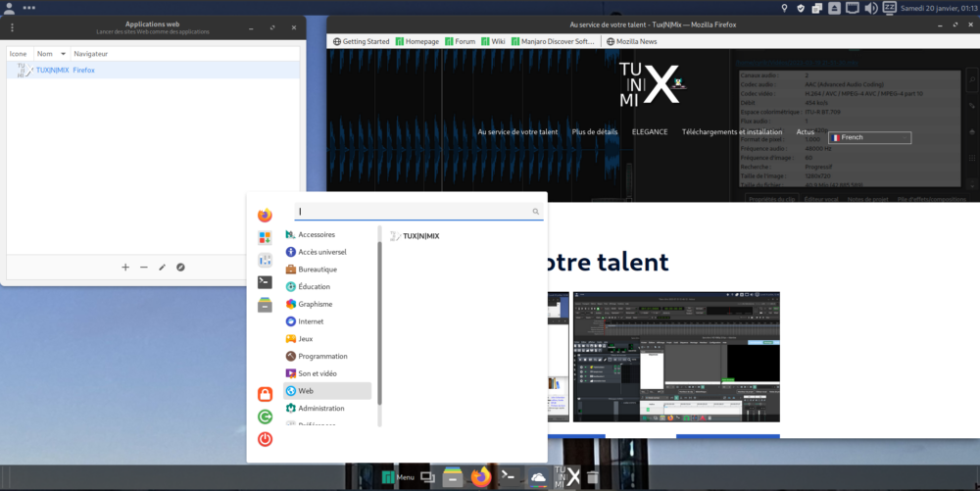Select the Éducation category in the menu
Screen dimensions: 980x491
[x=327, y=287]
